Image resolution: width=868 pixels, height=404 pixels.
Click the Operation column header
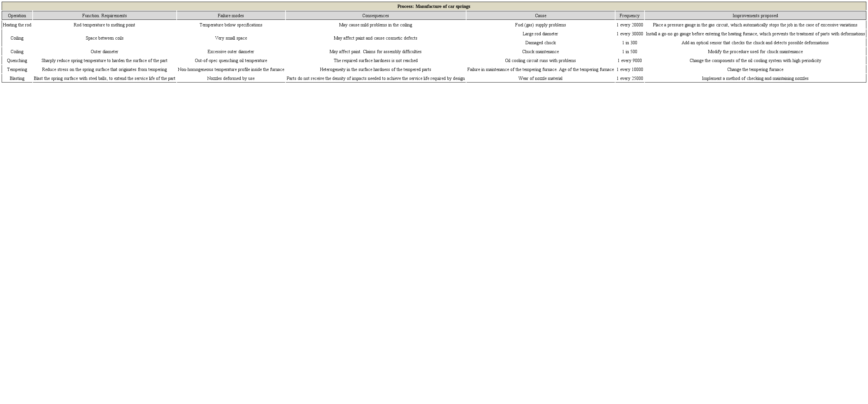click(17, 16)
